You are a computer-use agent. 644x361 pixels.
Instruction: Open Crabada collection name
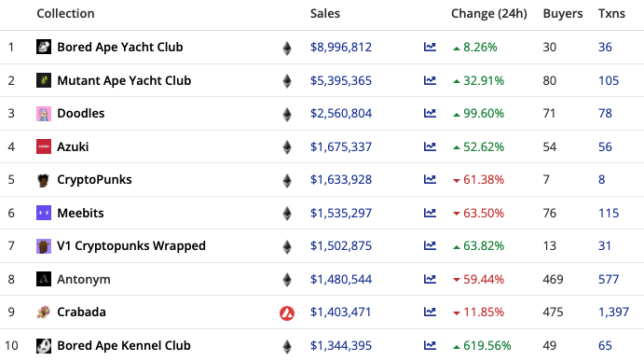(x=81, y=312)
